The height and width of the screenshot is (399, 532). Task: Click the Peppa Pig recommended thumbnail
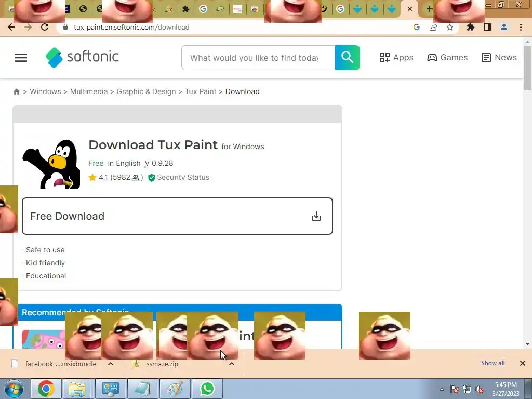(x=43, y=339)
